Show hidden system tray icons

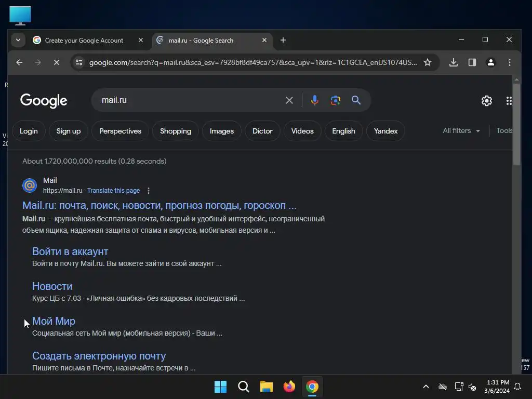click(426, 387)
